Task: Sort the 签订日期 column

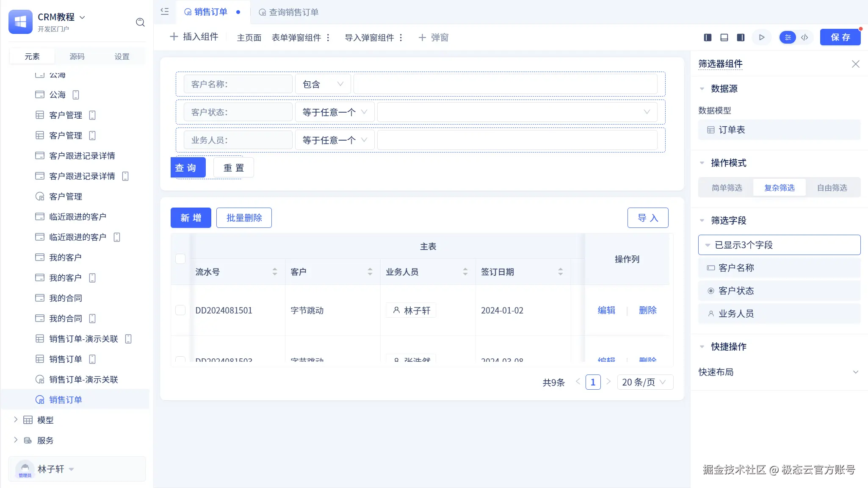Action: (561, 272)
